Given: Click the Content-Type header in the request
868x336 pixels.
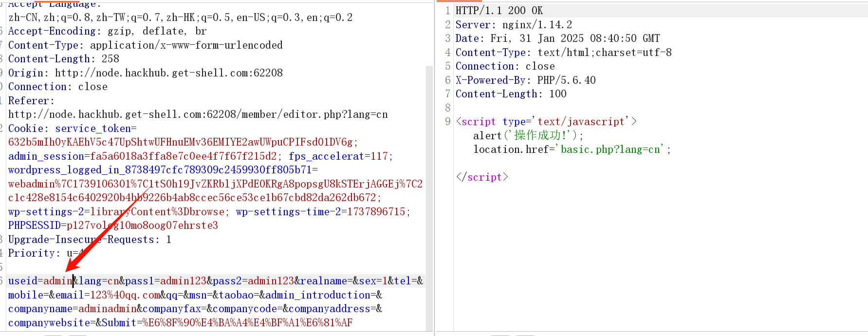Looking at the screenshot, I should [x=145, y=45].
